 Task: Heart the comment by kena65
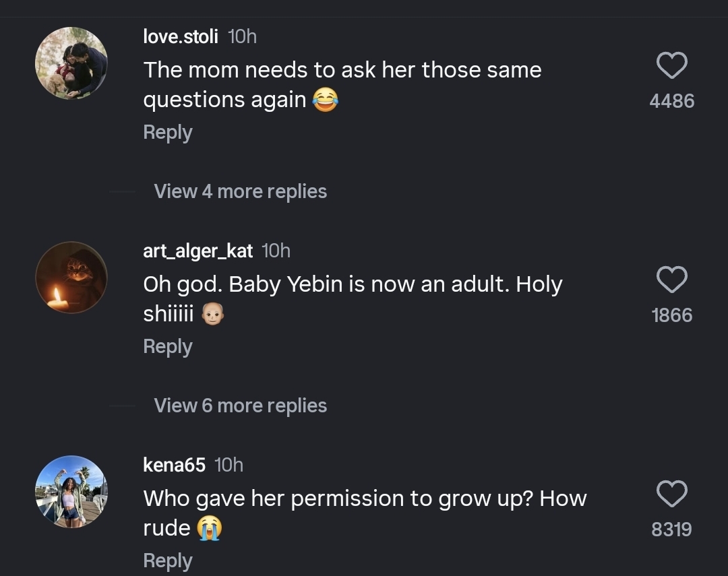(671, 494)
